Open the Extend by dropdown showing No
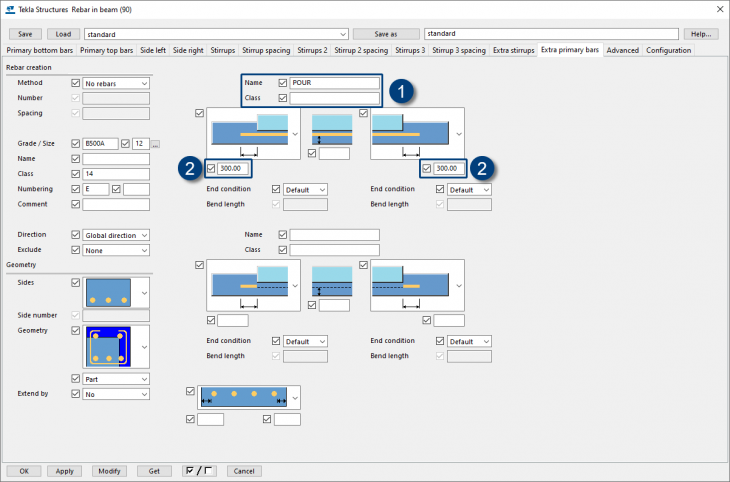 coord(116,394)
